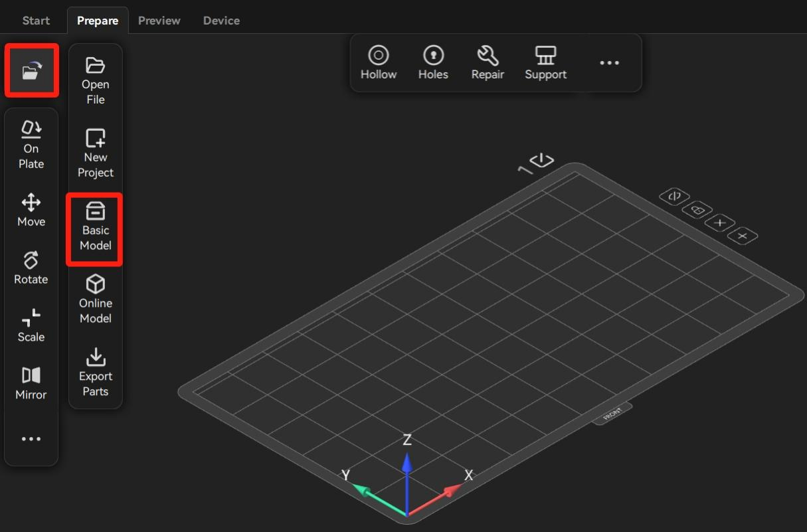Click the file folder icon at top-left

pyautogui.click(x=31, y=70)
